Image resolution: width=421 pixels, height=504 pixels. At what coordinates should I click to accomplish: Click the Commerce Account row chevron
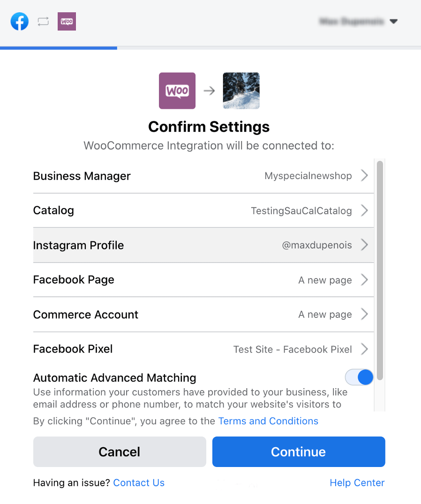[x=365, y=315]
